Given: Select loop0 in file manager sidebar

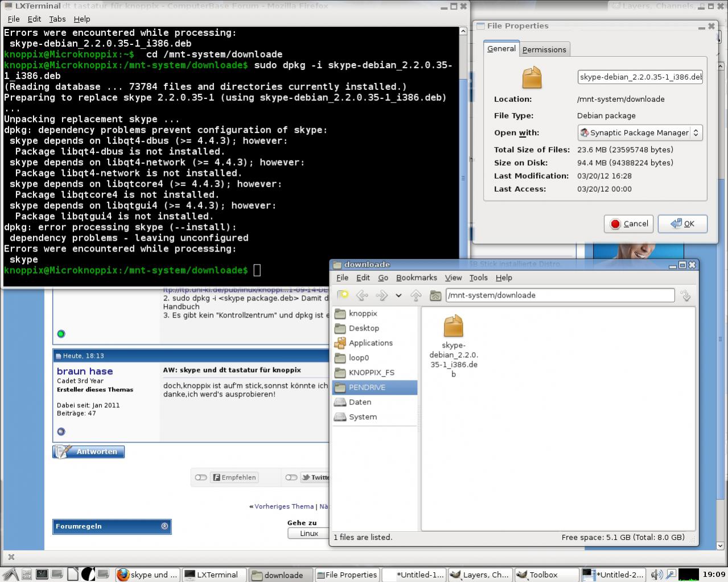Looking at the screenshot, I should [x=375, y=358].
